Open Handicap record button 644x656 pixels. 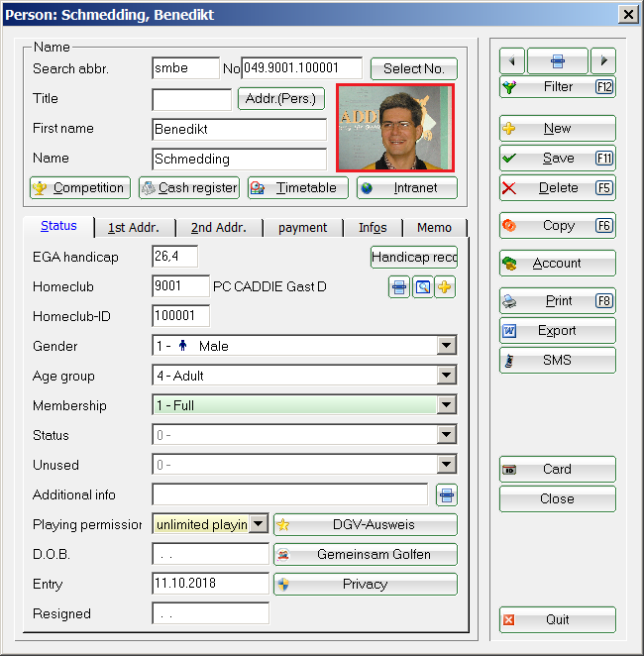pyautogui.click(x=414, y=257)
